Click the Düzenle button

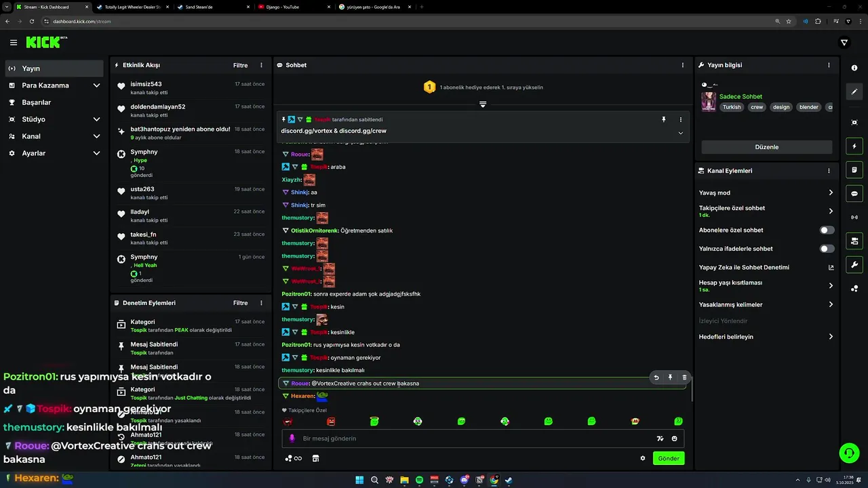click(766, 147)
